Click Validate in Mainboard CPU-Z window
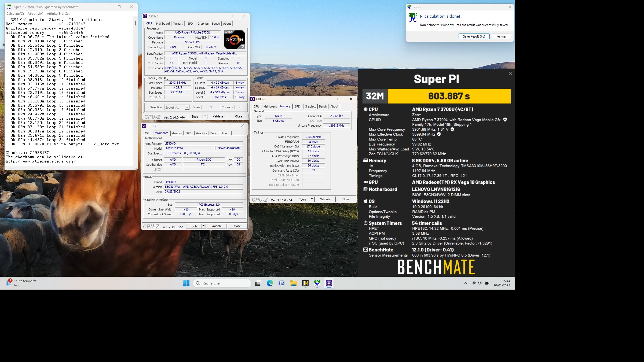 [217, 226]
